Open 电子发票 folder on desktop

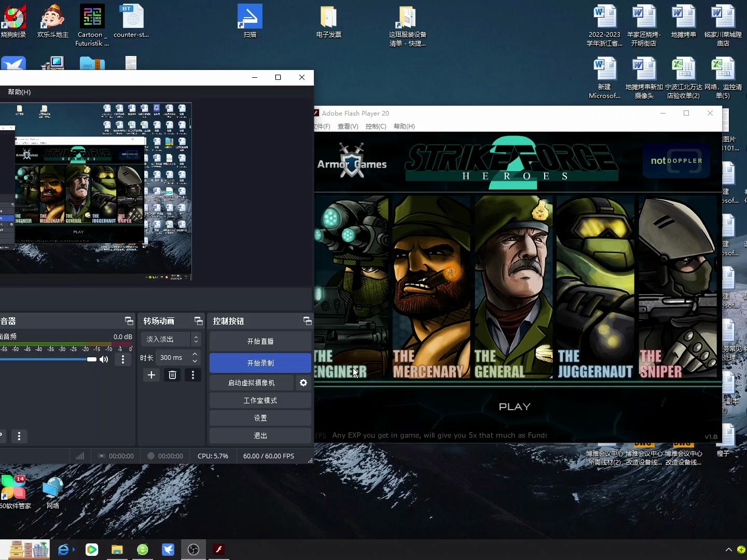(x=329, y=21)
